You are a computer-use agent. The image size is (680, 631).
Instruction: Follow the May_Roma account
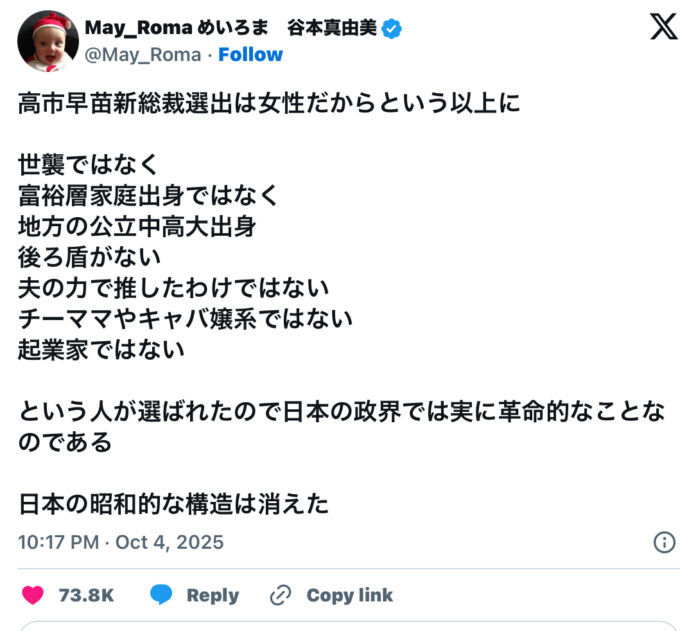(250, 54)
